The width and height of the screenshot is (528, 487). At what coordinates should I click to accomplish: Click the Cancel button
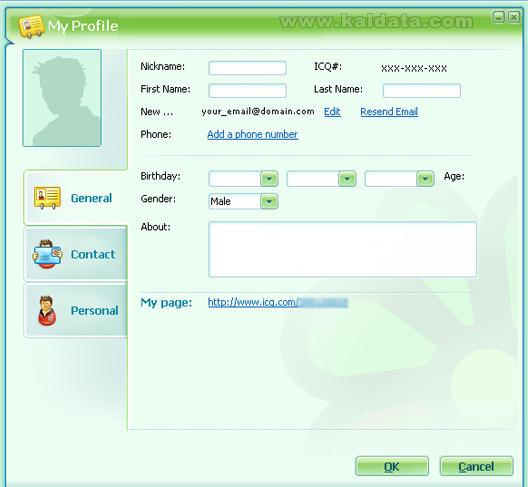tap(476, 466)
